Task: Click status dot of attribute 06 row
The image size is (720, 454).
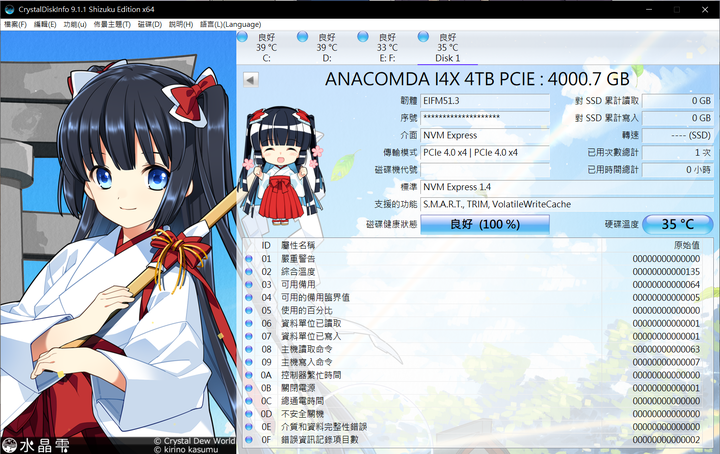Action: 249,324
